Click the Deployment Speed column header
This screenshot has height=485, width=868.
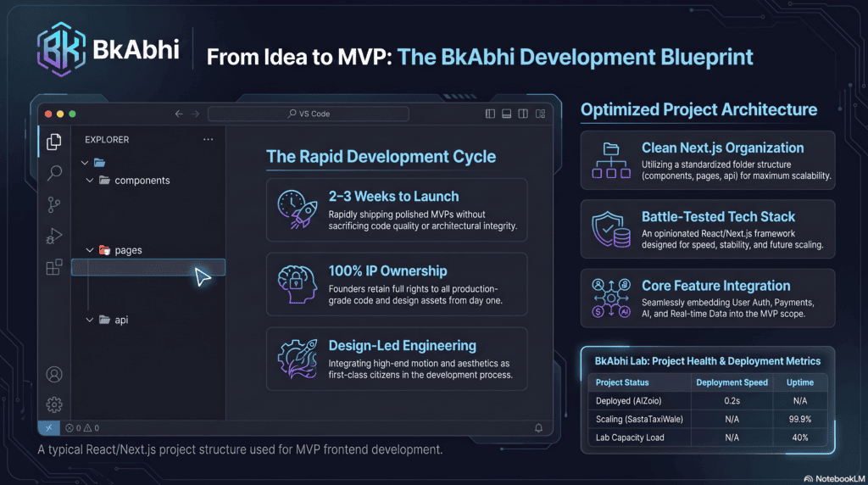tap(732, 382)
